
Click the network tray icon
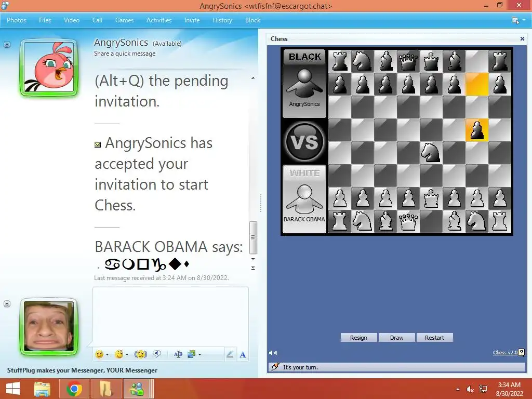point(483,389)
